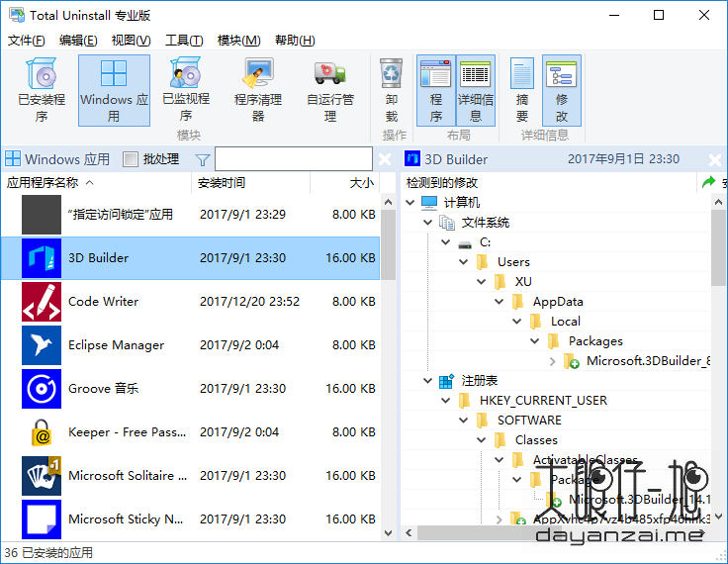Image resolution: width=728 pixels, height=564 pixels.
Task: Switch details to 摘要 view
Action: tap(522, 90)
